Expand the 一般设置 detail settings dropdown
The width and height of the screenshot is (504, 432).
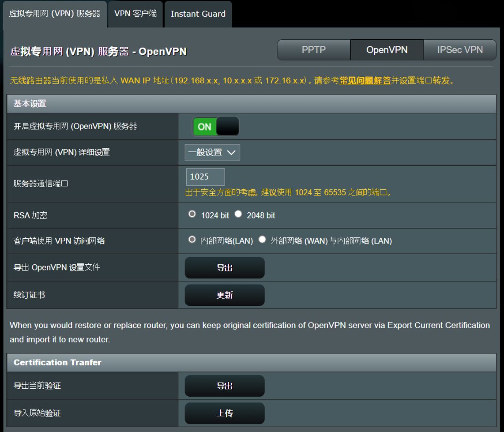212,153
